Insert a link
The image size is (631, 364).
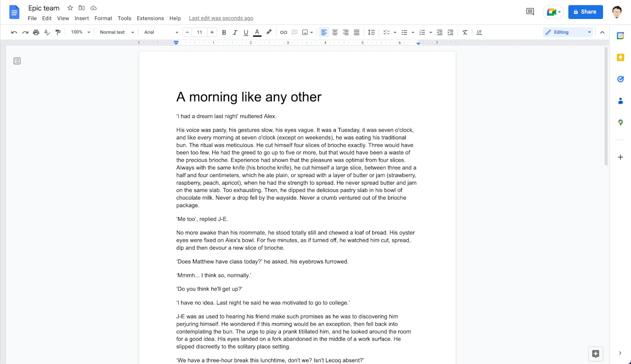tap(283, 32)
